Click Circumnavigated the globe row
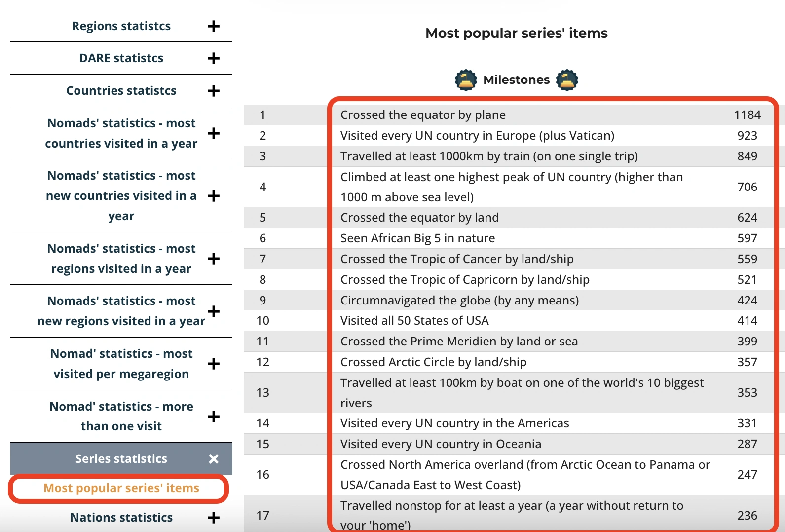Image resolution: width=785 pixels, height=532 pixels. click(459, 301)
